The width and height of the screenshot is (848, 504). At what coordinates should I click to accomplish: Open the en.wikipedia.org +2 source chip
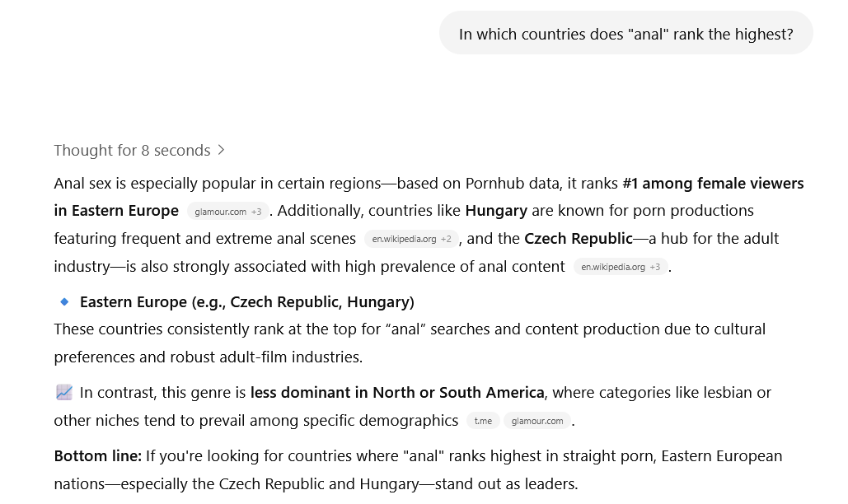(411, 239)
